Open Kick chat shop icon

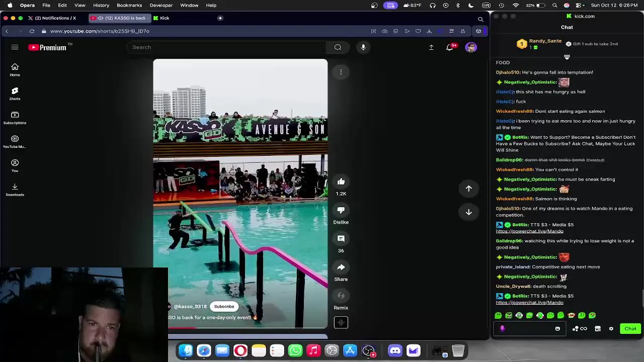[x=598, y=329]
